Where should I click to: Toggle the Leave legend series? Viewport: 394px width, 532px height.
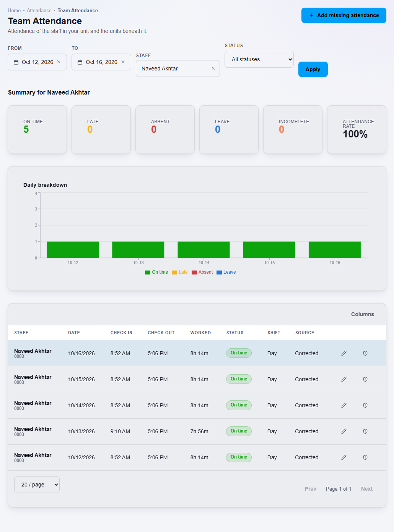[x=226, y=272]
